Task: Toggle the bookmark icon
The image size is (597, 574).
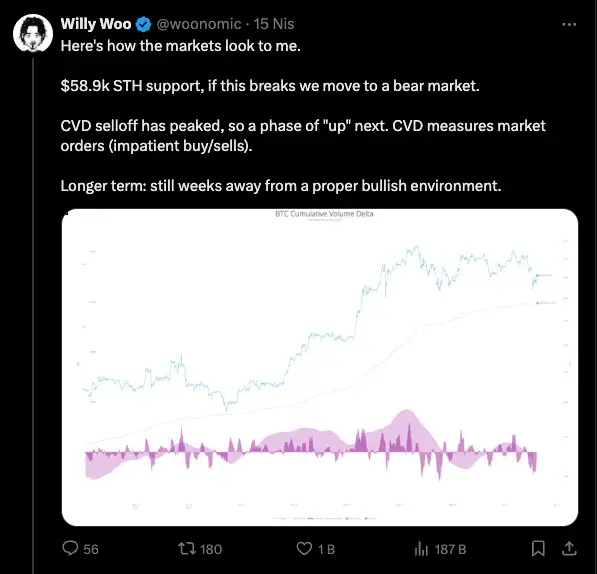Action: pos(538,548)
